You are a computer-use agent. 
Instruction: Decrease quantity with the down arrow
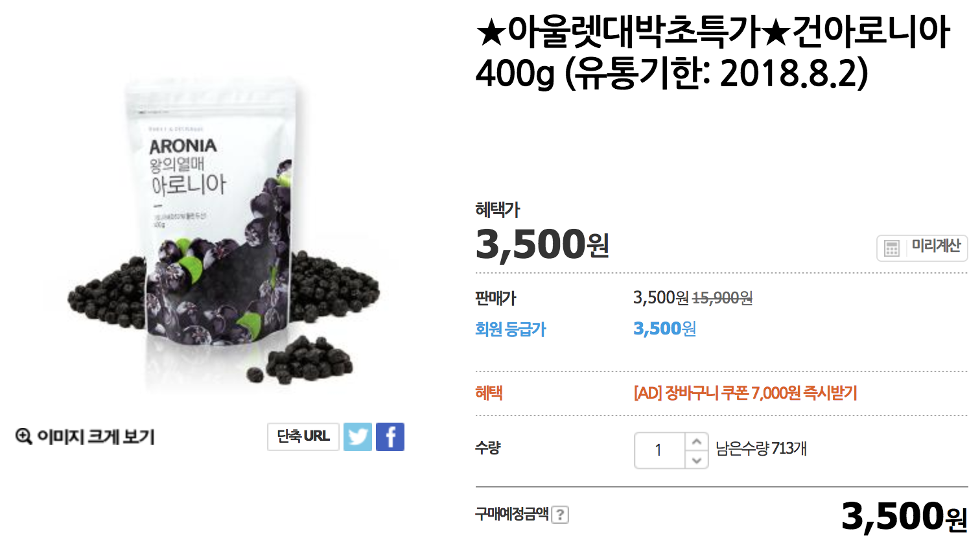click(697, 460)
